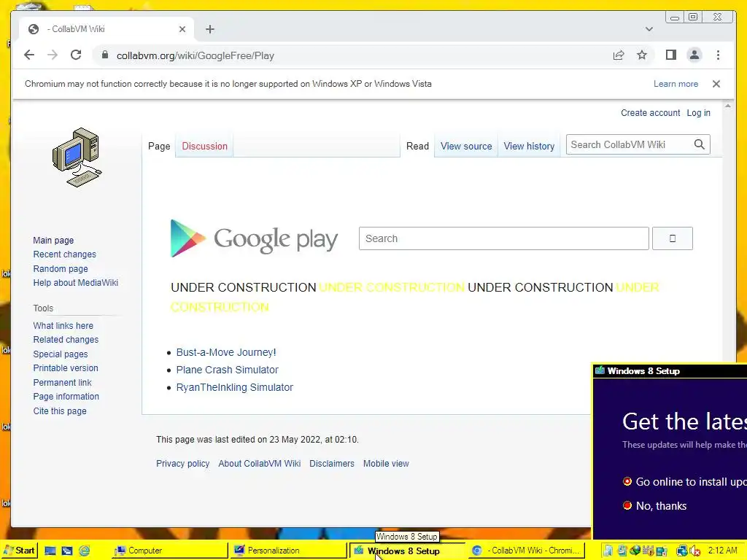Viewport: 747px width, 560px height.
Task: Open Printable version link
Action: point(66,368)
